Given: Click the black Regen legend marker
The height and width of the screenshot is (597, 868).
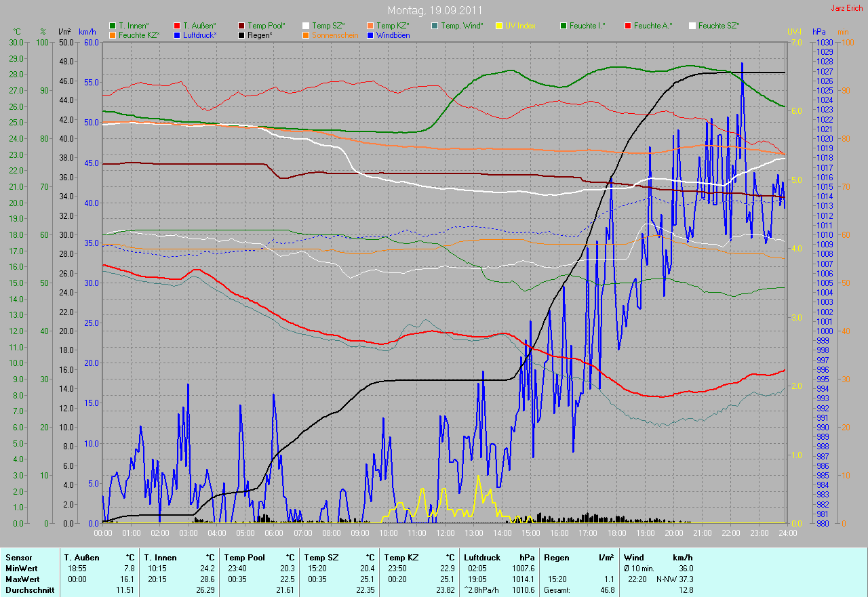Looking at the screenshot, I should 242,35.
